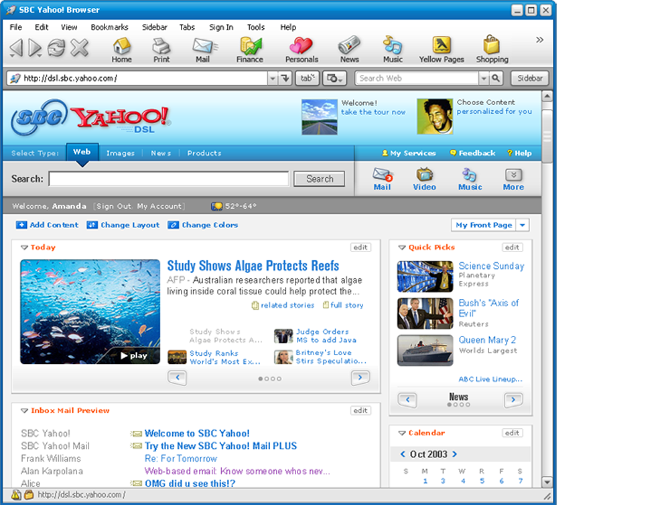Open Video icon in the services panel
The height and width of the screenshot is (505, 670).
pos(424,179)
